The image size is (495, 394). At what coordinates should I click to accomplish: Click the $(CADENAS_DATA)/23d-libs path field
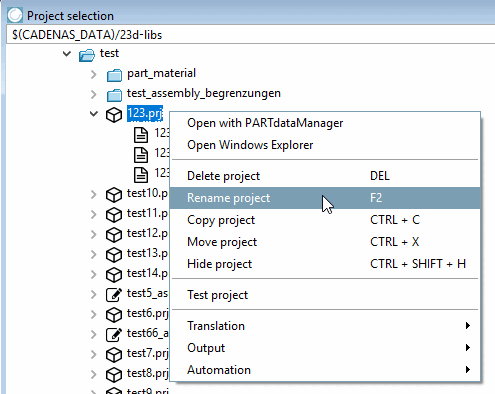[251, 35]
